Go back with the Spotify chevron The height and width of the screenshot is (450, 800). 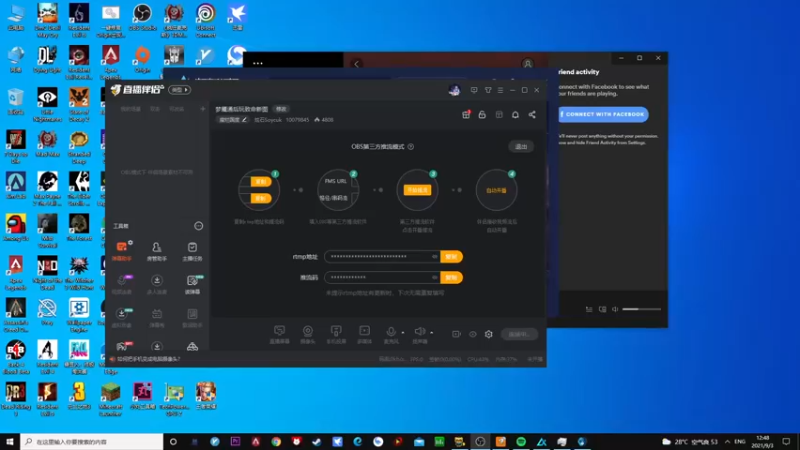[x=357, y=64]
